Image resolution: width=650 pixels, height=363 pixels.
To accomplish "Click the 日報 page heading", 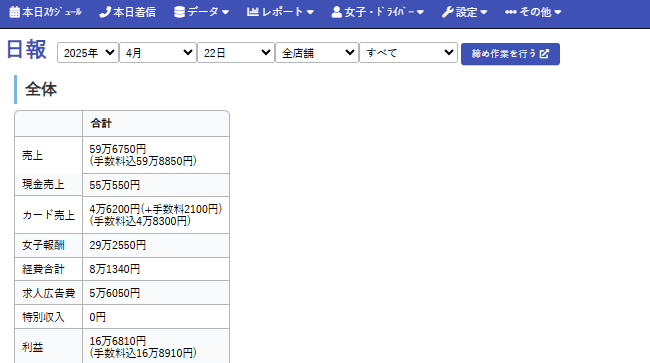I will 27,50.
